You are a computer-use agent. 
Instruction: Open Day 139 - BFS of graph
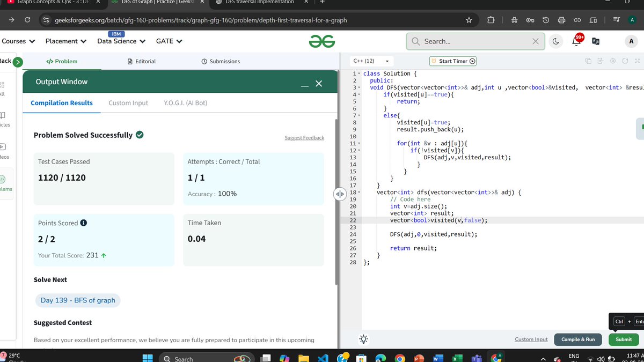point(78,300)
